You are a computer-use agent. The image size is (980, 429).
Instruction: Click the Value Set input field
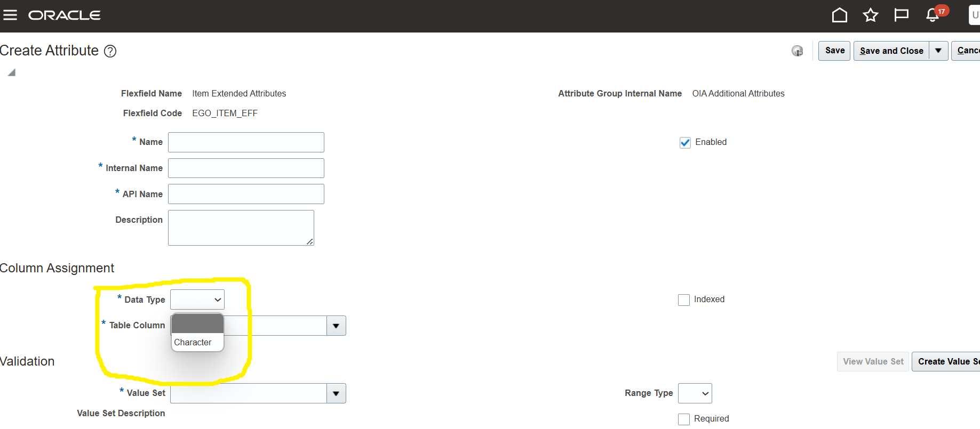coord(249,393)
